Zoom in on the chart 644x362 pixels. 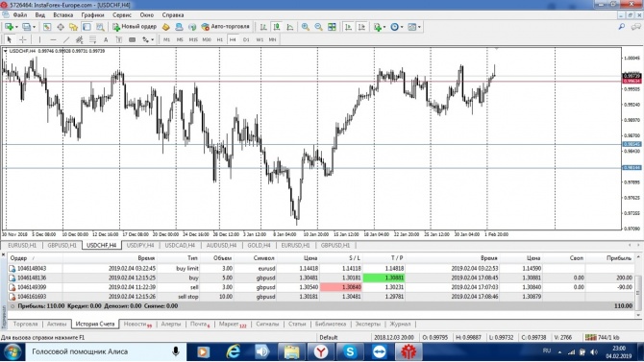(305, 27)
